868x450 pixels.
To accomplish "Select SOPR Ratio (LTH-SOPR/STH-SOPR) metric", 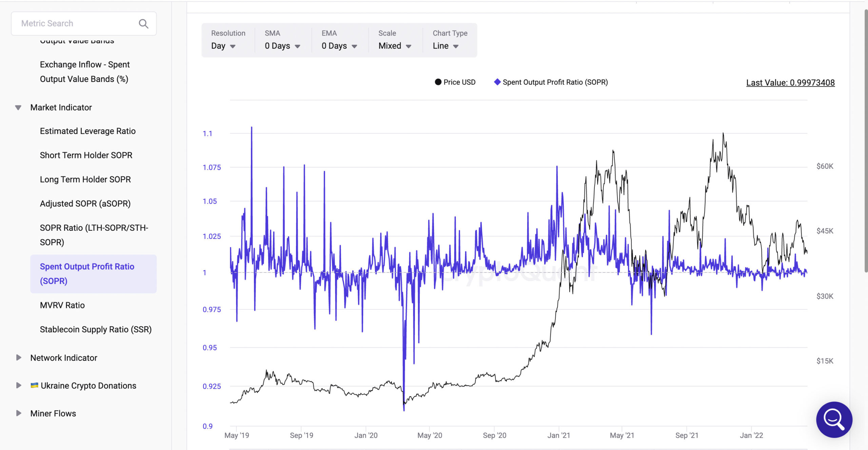I will coord(94,235).
